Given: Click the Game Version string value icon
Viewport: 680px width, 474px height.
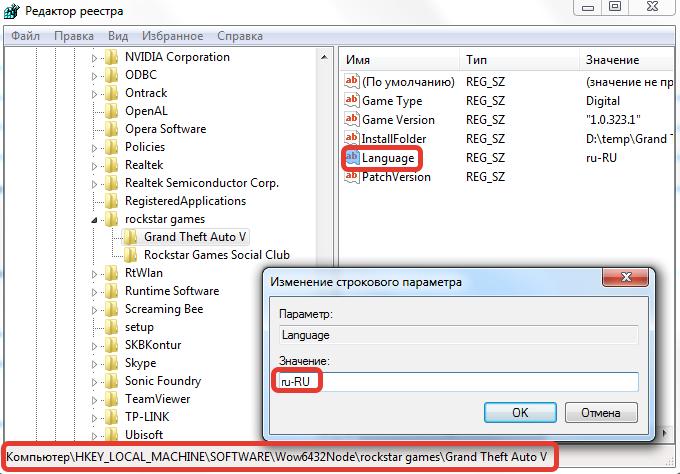Looking at the screenshot, I should 351,120.
